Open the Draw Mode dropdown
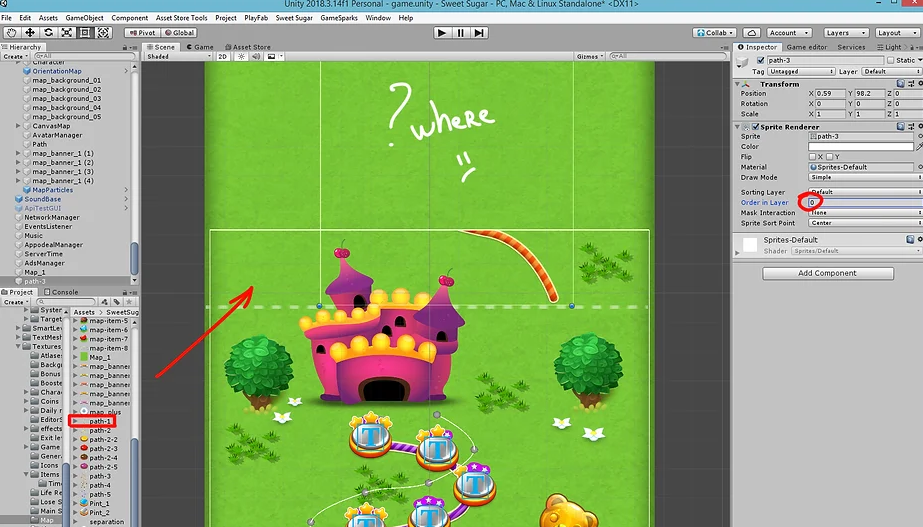This screenshot has width=923, height=527. point(864,177)
